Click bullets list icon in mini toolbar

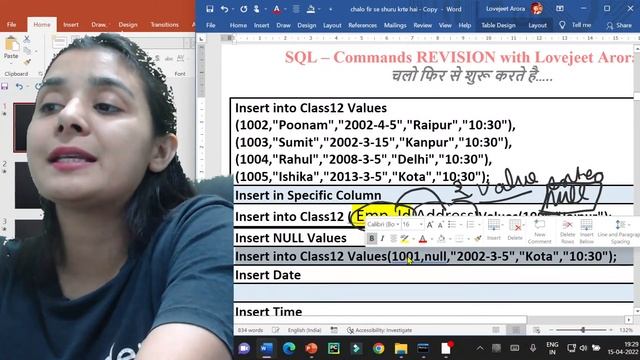(452, 225)
